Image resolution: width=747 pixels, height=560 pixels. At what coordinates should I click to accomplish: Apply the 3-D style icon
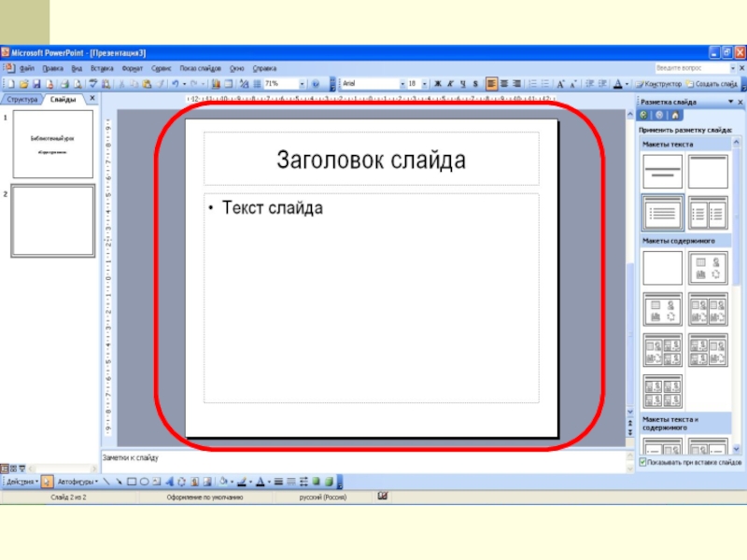tap(329, 482)
